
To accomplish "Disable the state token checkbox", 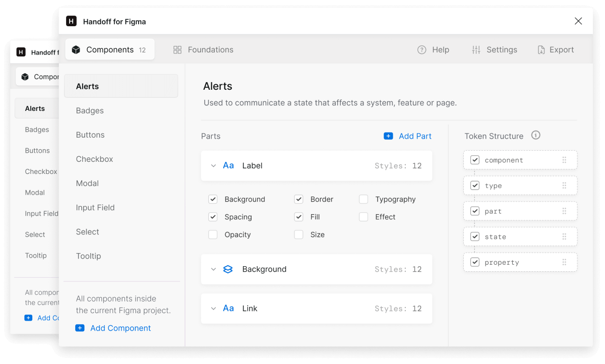I will 474,236.
